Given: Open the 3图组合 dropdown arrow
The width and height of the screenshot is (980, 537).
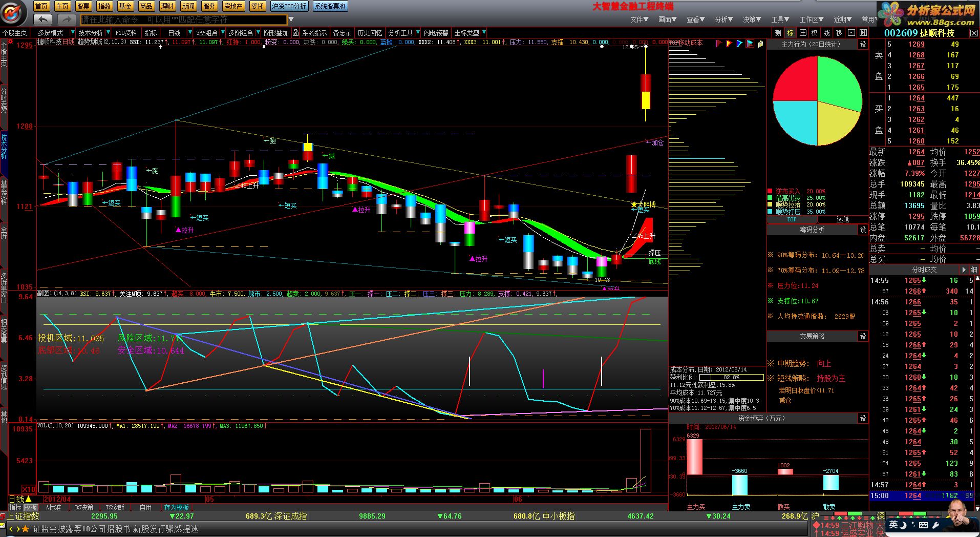Looking at the screenshot, I should pos(222,32).
